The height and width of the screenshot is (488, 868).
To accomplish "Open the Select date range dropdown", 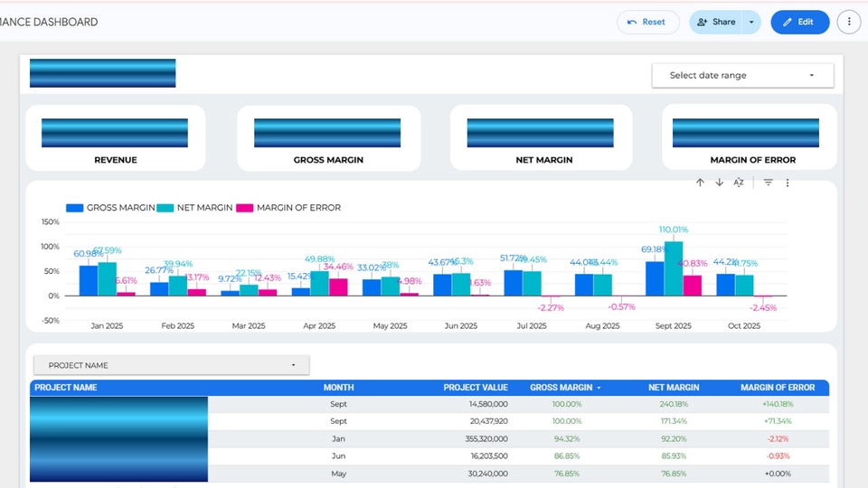I will pyautogui.click(x=741, y=75).
